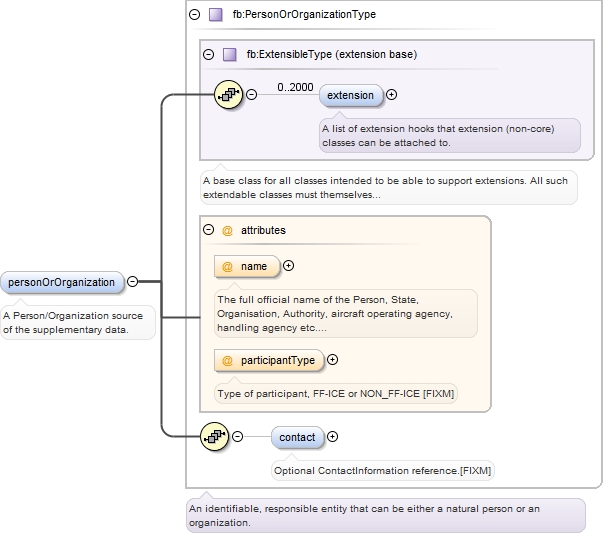Collapse the fb:ExtensibleType extension base box
The height and width of the screenshot is (536, 604).
coord(208,54)
